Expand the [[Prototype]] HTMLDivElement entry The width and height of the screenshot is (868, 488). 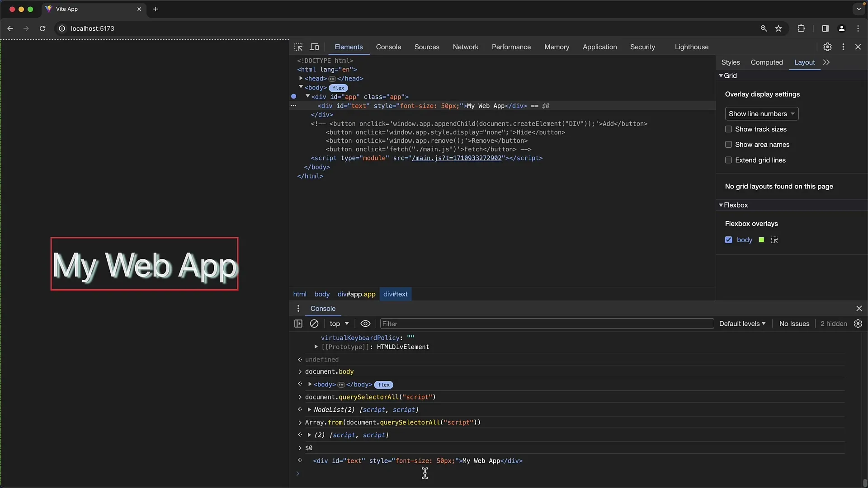[x=316, y=347]
